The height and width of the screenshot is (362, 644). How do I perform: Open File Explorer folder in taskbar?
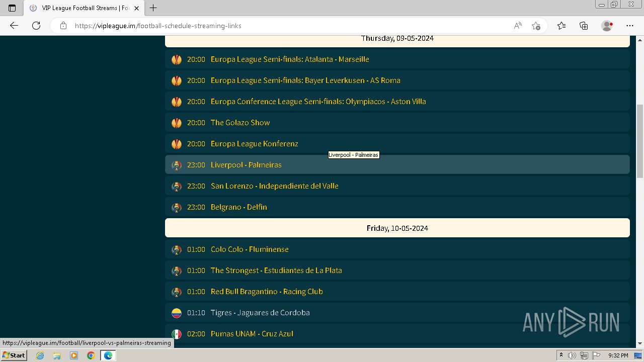point(57,355)
